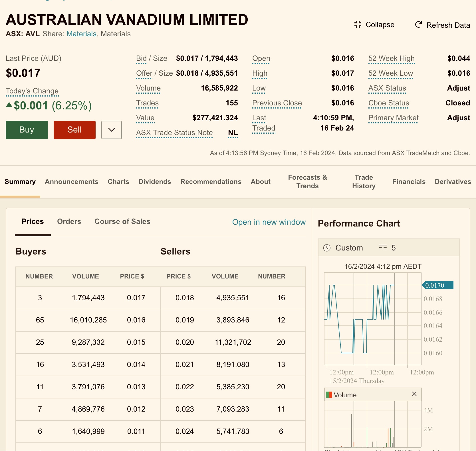Click the ASX Status label
Screen dimensions: 476x451
pos(387,88)
